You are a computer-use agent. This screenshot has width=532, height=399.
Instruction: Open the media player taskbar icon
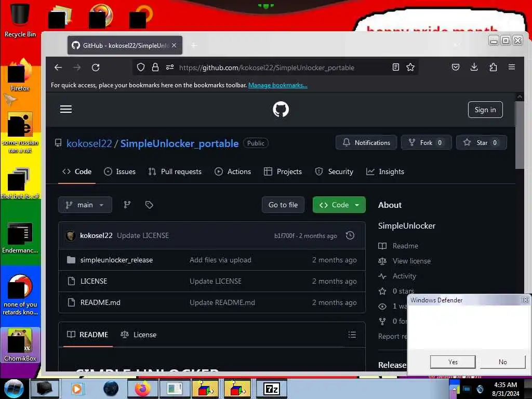[77, 389]
